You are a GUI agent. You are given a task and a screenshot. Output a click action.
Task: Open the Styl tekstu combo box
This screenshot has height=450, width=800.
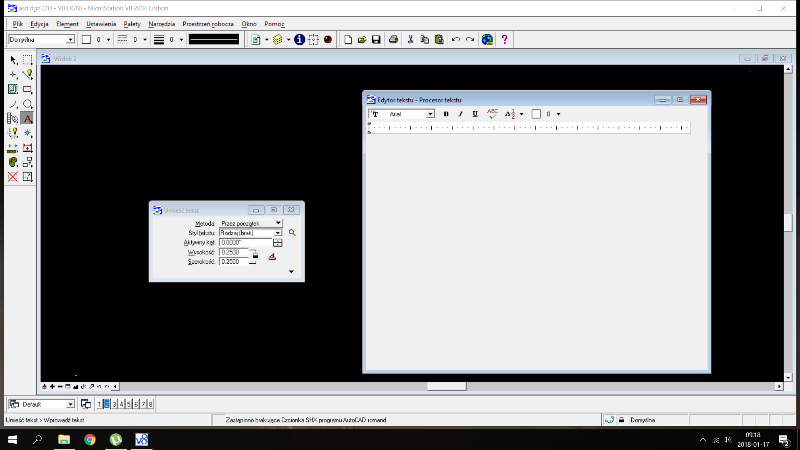[x=277, y=232]
